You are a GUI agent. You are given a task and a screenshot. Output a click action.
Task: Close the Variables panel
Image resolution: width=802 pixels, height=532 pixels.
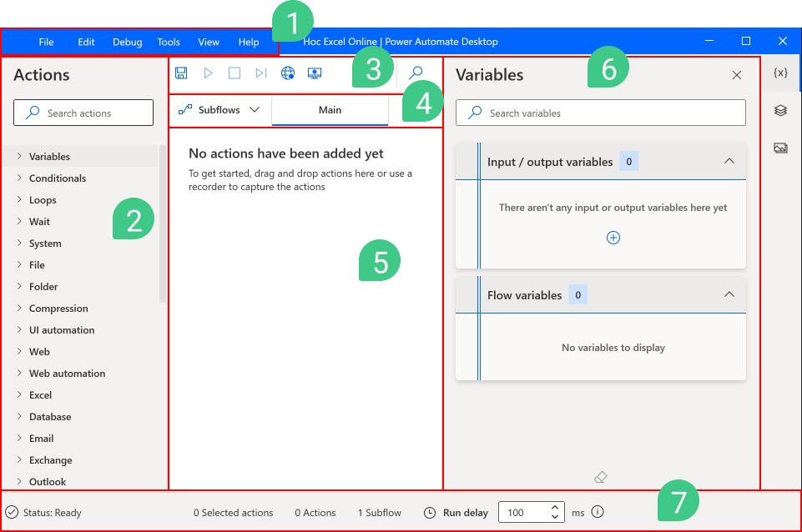737,74
